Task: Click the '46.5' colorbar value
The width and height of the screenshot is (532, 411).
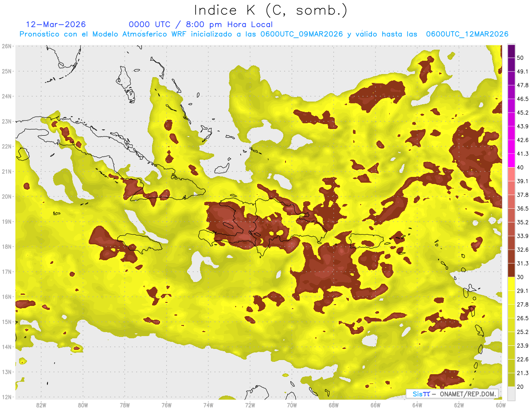Action: (523, 99)
